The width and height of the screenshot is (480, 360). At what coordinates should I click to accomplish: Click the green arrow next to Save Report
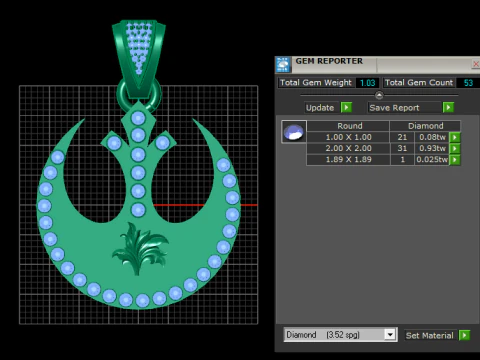click(448, 107)
